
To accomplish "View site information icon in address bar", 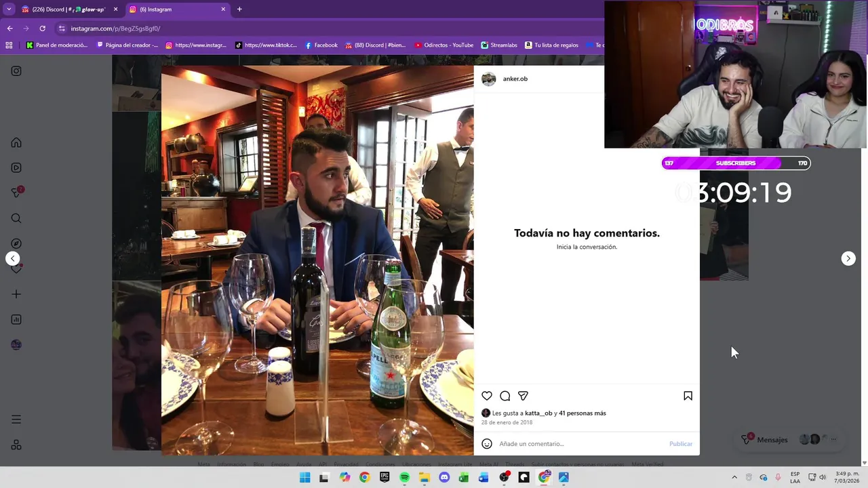I will 62,28.
